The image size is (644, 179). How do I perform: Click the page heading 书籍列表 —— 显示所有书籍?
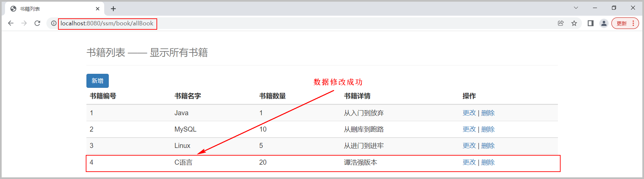point(147,52)
